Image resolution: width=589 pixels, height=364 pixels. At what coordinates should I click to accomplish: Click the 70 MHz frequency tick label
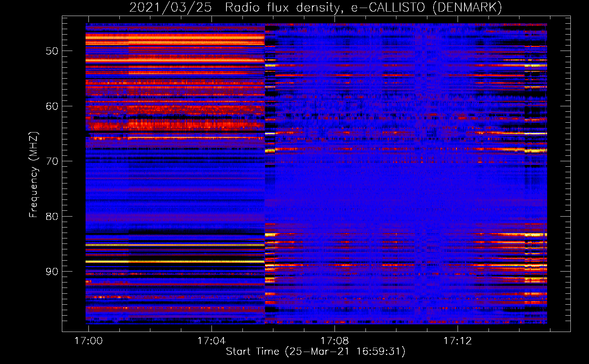(52, 161)
